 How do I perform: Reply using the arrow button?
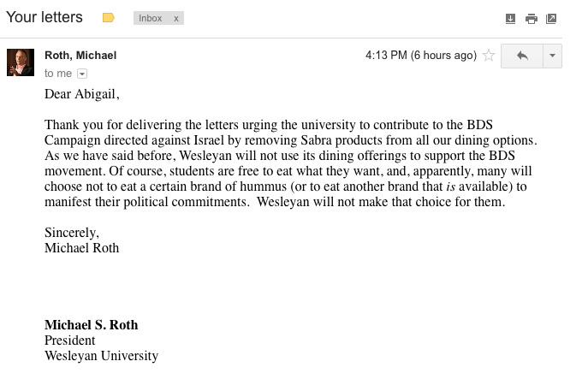coord(522,56)
